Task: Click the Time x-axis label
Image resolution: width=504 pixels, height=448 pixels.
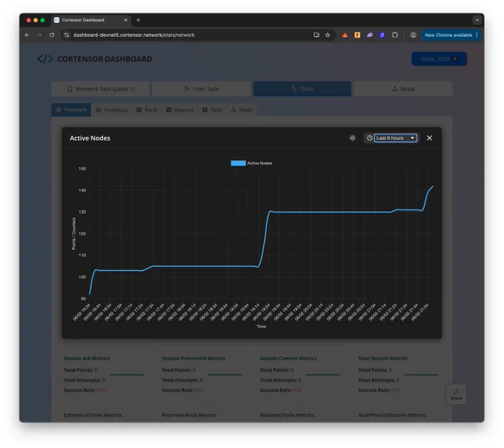Action: [262, 327]
